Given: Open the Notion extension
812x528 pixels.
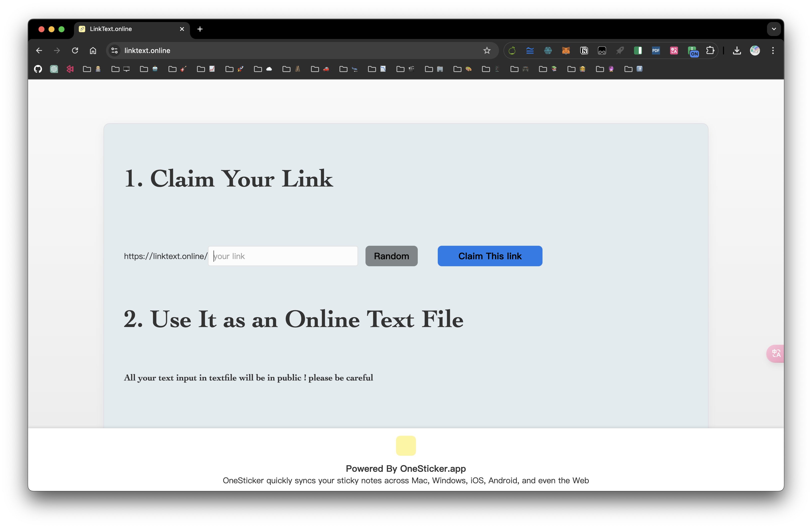Looking at the screenshot, I should [584, 50].
